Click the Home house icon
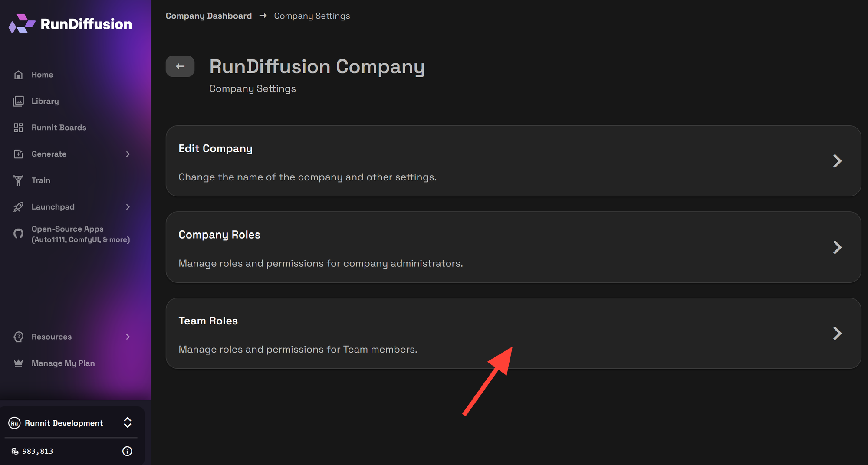The width and height of the screenshot is (868, 465). (x=18, y=75)
